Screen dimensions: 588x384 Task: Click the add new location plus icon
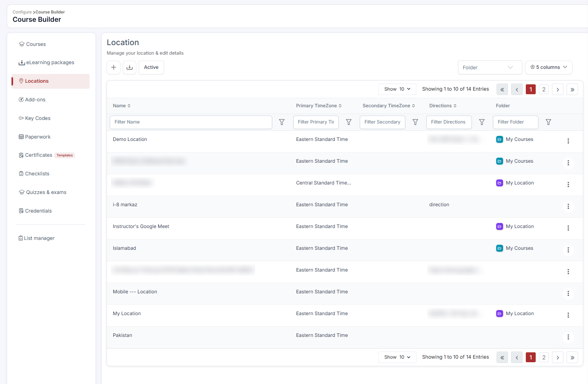114,67
